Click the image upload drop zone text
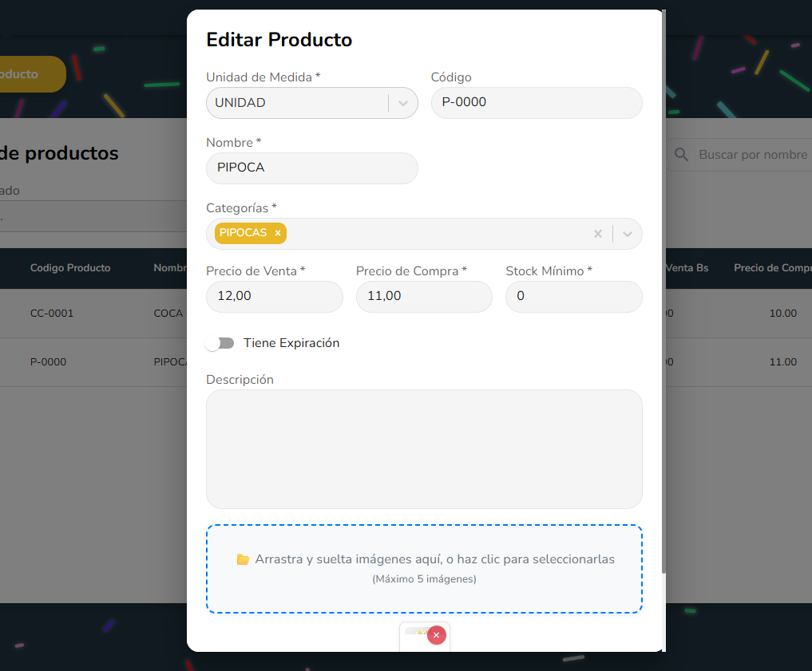 pyautogui.click(x=434, y=559)
